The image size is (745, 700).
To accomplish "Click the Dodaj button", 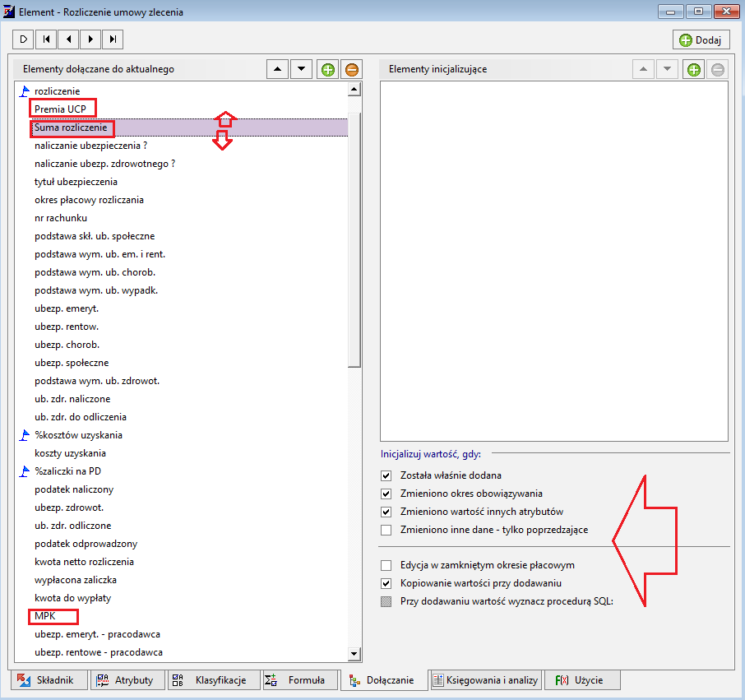I will [701, 40].
